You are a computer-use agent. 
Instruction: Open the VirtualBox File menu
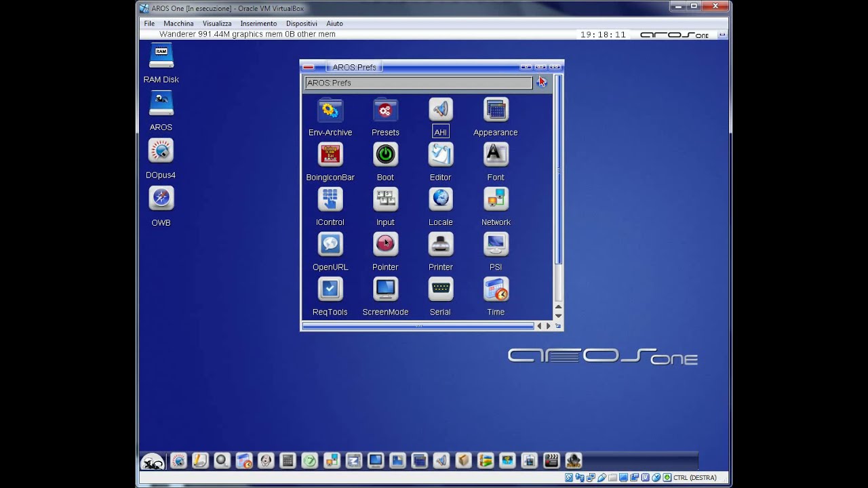[x=149, y=23]
